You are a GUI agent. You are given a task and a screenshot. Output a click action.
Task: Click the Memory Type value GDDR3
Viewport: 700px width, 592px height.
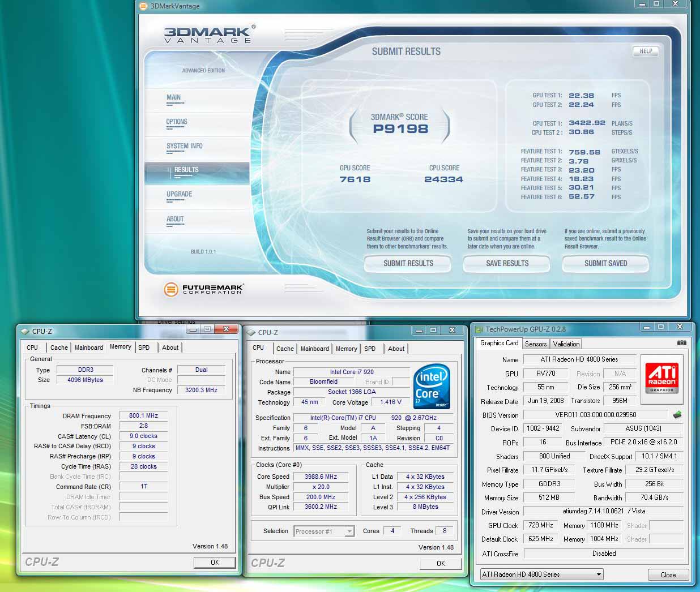[x=549, y=484]
